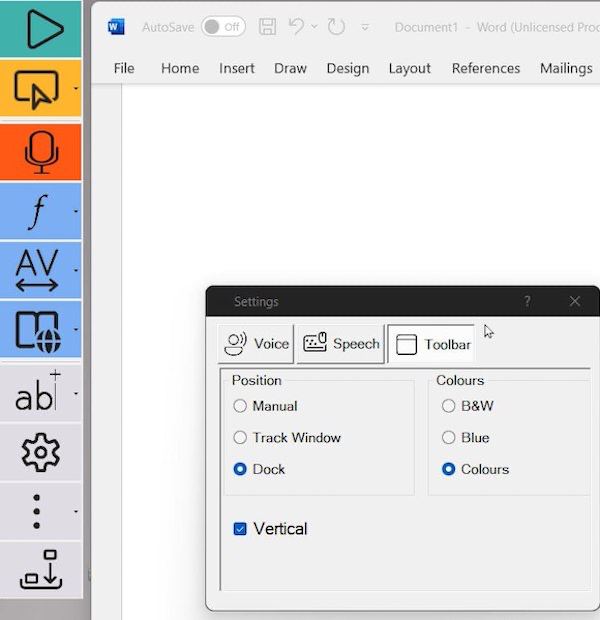Open the Home ribbon tab
600x620 pixels.
(180, 68)
